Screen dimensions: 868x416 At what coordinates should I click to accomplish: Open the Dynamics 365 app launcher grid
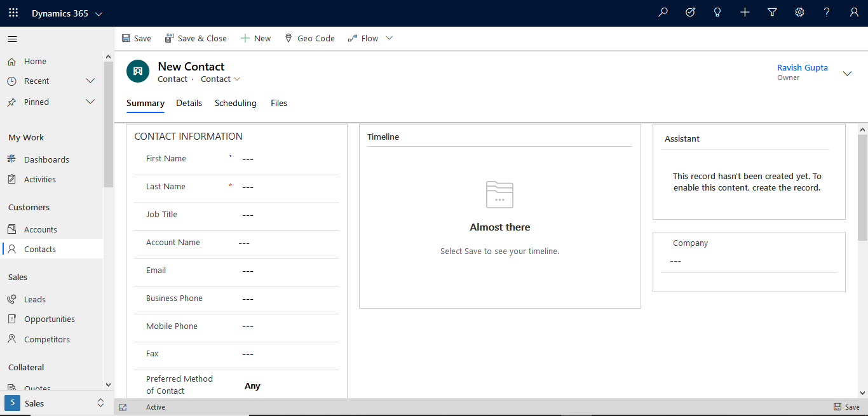coord(13,13)
